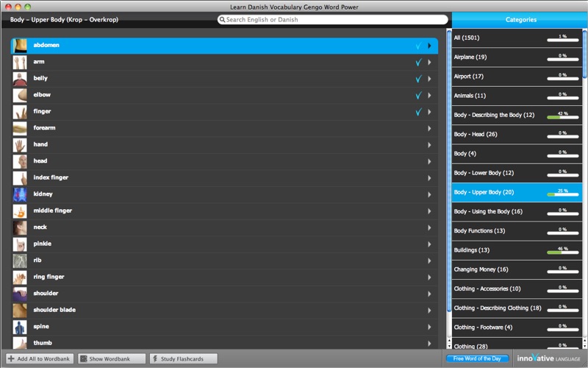Select the Changing Money (16) category

pyautogui.click(x=517, y=269)
